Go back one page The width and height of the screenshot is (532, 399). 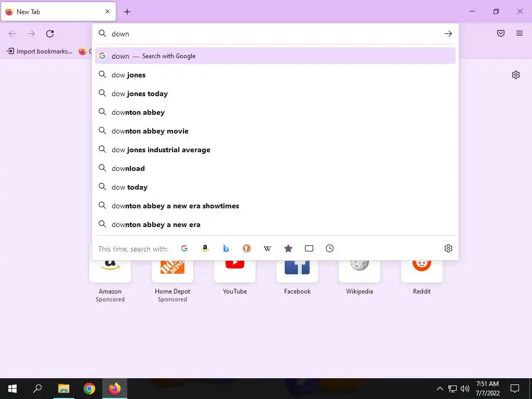click(x=12, y=34)
